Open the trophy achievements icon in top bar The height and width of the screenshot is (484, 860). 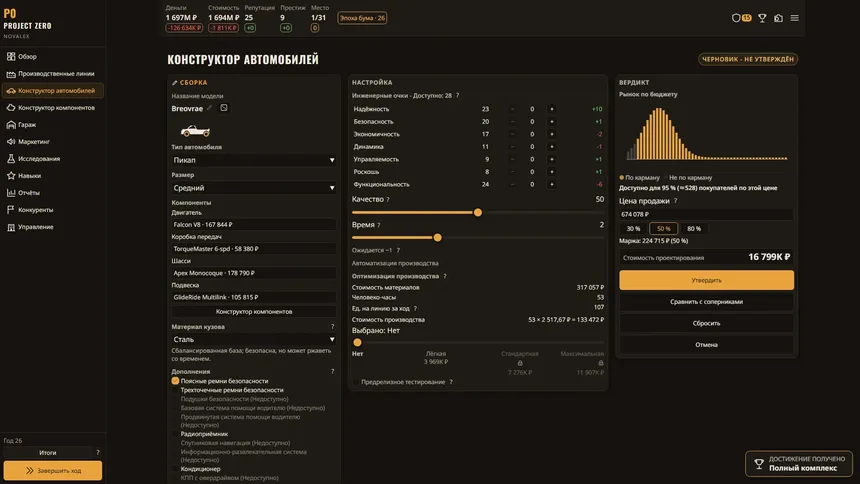pyautogui.click(x=762, y=18)
